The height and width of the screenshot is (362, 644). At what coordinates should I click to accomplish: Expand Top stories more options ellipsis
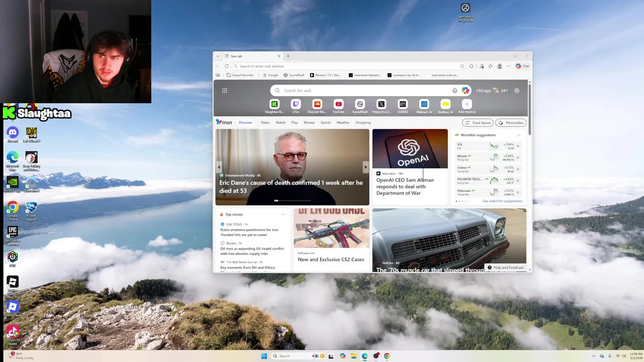[283, 214]
